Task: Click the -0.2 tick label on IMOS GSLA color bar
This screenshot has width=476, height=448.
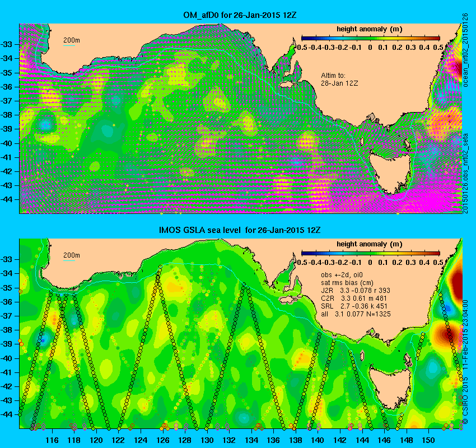Action: (x=342, y=262)
